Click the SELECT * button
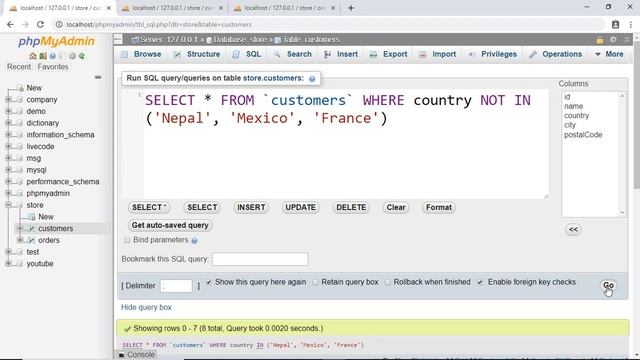 point(149,207)
